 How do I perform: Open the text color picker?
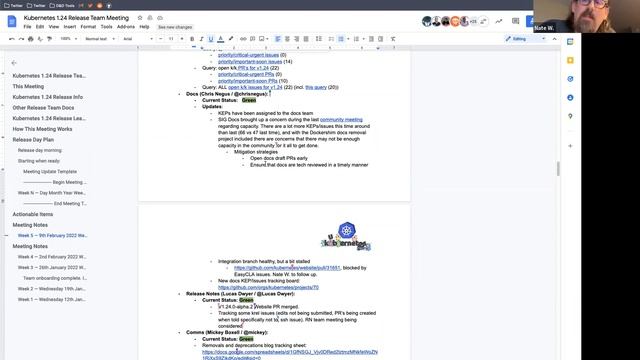(x=220, y=39)
